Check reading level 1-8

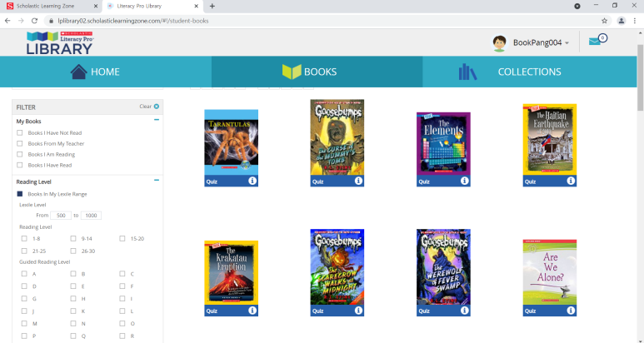24,238
